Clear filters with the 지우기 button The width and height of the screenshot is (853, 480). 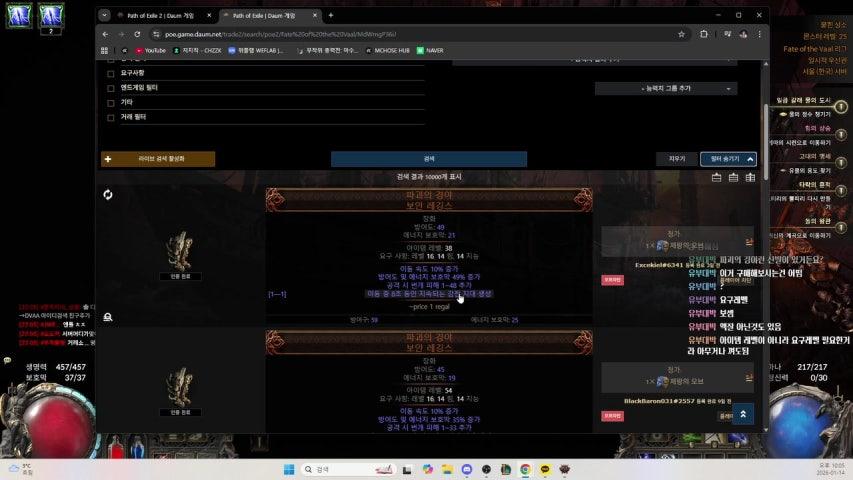pyautogui.click(x=677, y=159)
